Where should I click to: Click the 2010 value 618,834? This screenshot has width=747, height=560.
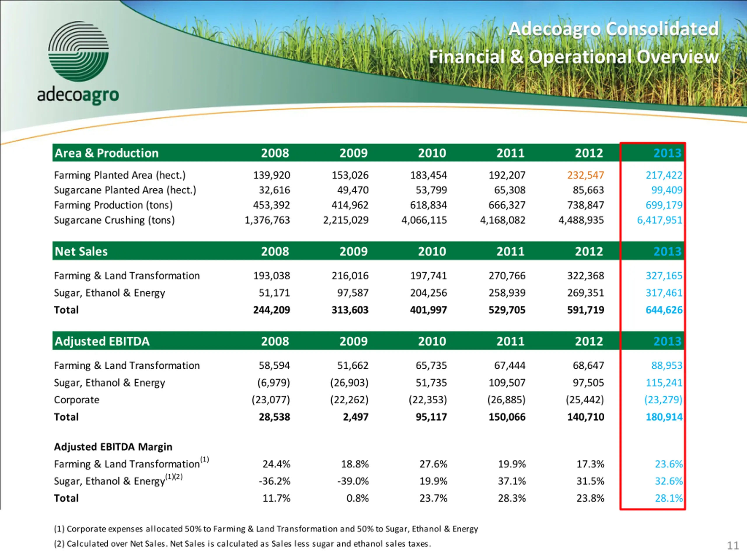(428, 205)
